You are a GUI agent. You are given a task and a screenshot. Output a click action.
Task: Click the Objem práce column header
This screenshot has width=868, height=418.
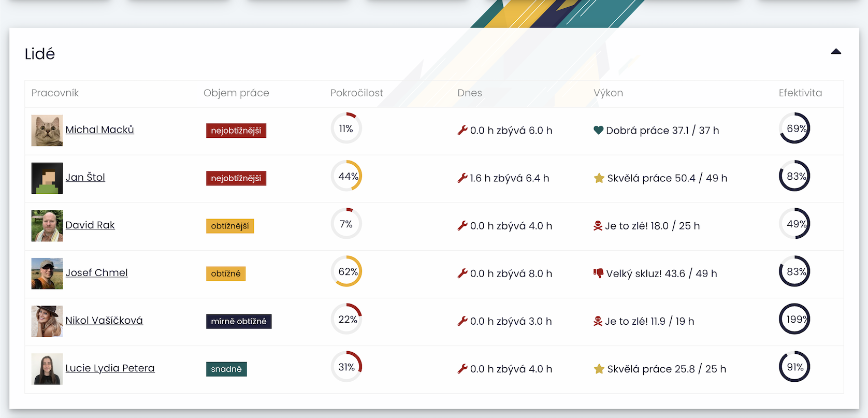(236, 93)
